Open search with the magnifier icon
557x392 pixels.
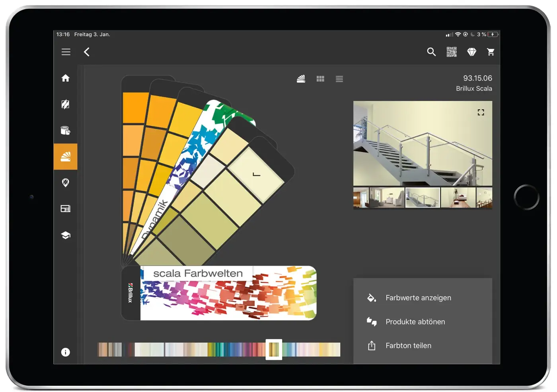pyautogui.click(x=431, y=52)
